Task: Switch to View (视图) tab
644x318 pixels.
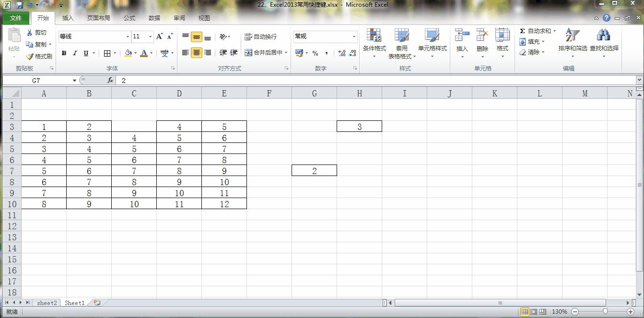Action: (x=204, y=18)
